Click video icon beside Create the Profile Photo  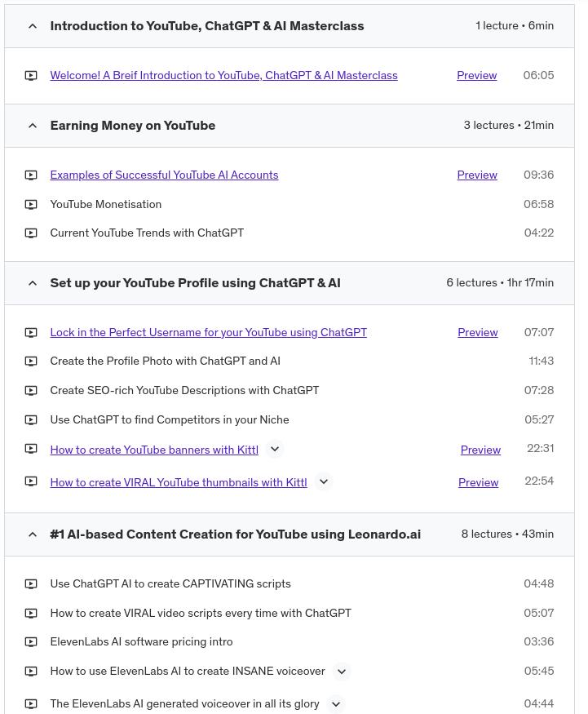coord(31,361)
